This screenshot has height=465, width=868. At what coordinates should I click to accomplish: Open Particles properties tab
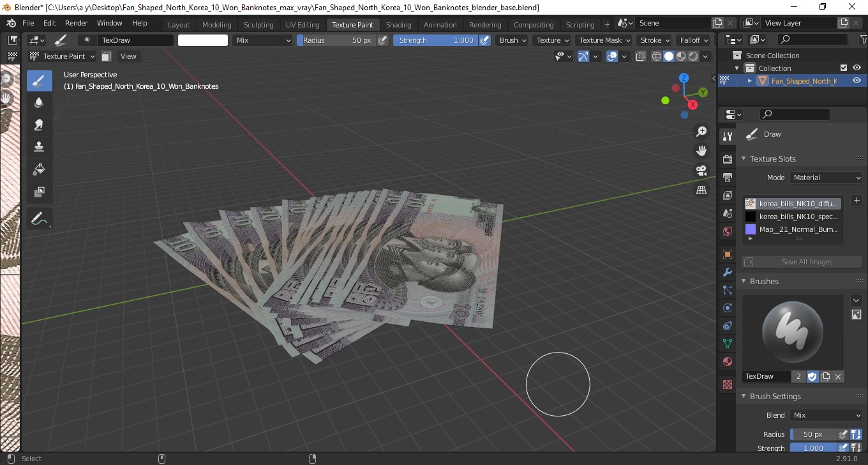(x=727, y=290)
